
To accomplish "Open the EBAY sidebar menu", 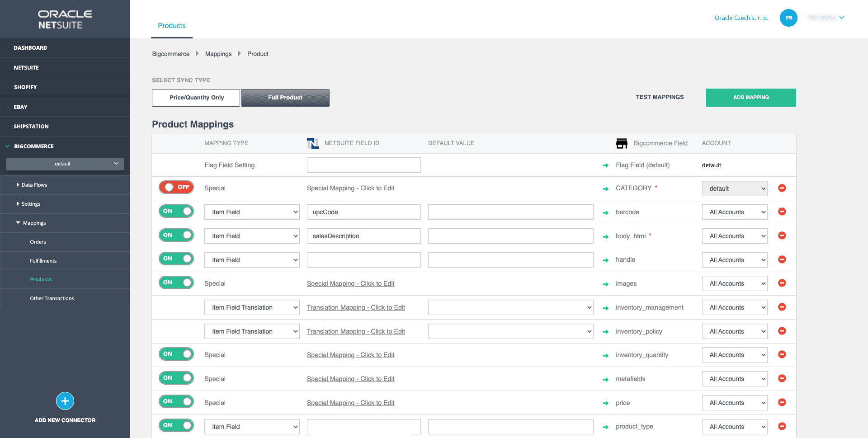I will [x=65, y=107].
